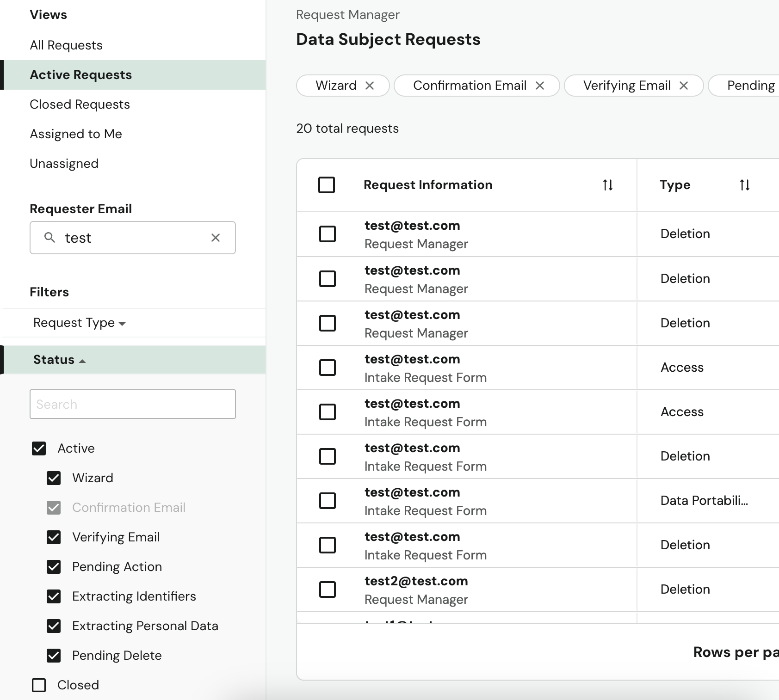Viewport: 779px width, 700px height.
Task: Toggle the Confirmation Email checkbox
Action: coord(54,508)
